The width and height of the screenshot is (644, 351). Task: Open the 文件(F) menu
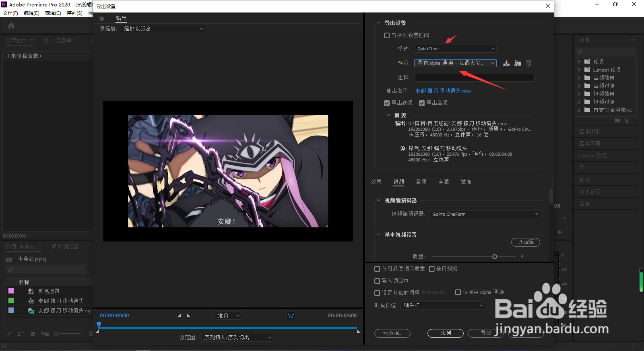pyautogui.click(x=10, y=13)
